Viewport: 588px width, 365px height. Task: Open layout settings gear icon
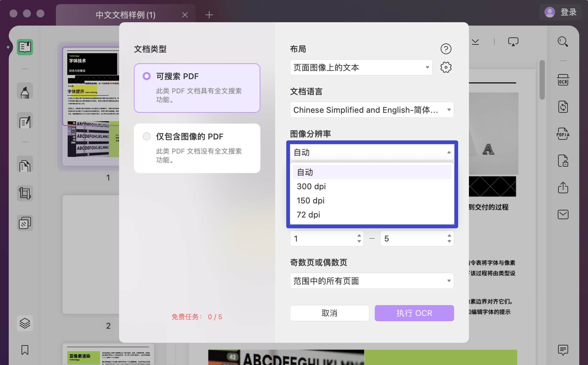[x=446, y=67]
